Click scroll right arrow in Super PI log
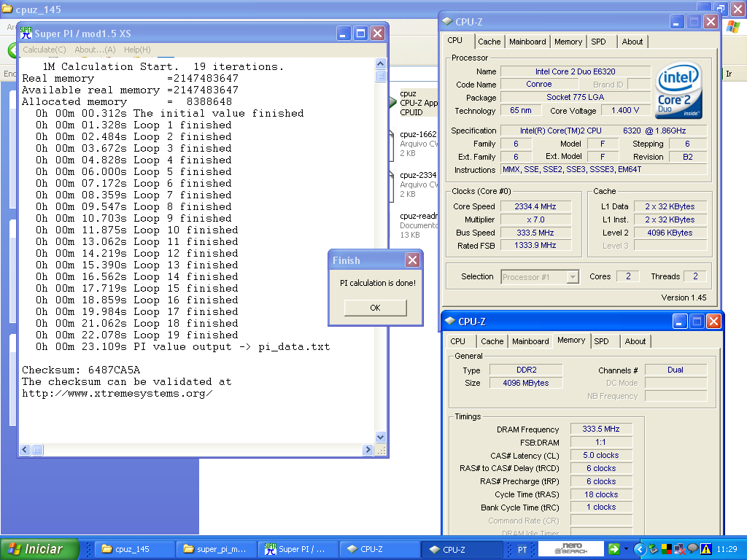Viewport: 747px width, 560px height. pyautogui.click(x=368, y=449)
